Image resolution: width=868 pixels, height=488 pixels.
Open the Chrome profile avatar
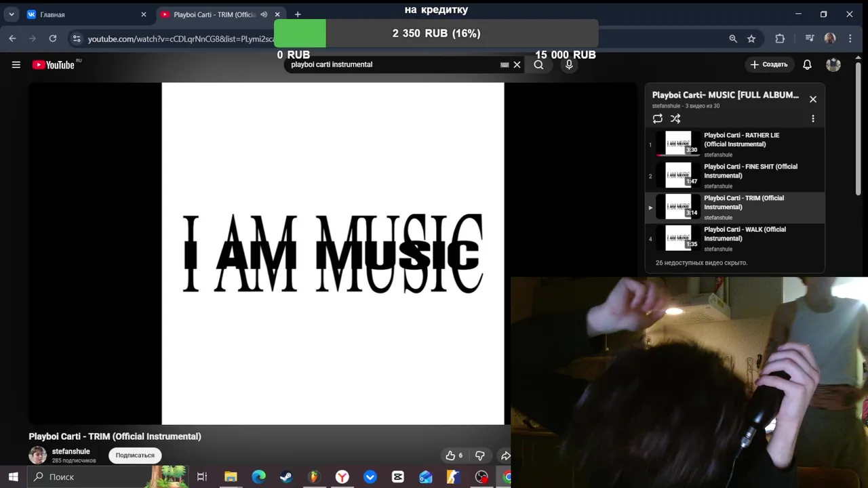click(x=830, y=39)
